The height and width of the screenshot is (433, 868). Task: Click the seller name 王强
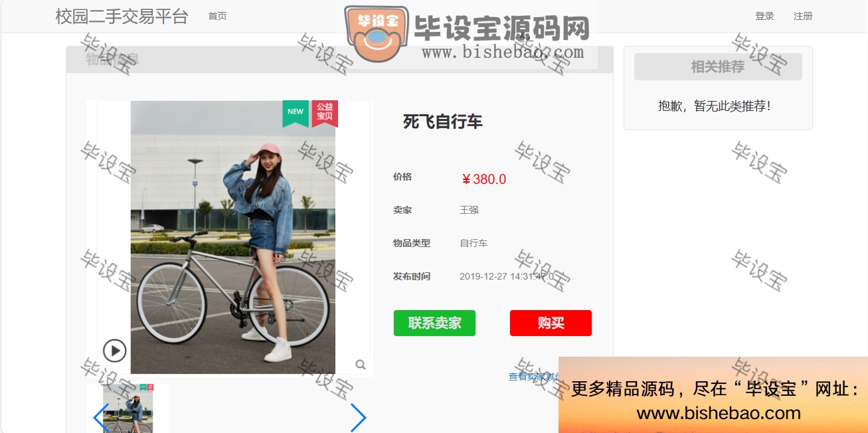(x=469, y=210)
